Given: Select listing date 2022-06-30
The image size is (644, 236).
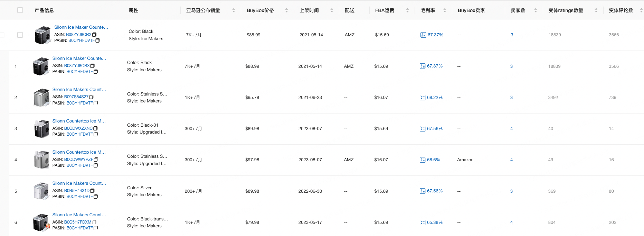Looking at the screenshot, I should click(x=310, y=191).
